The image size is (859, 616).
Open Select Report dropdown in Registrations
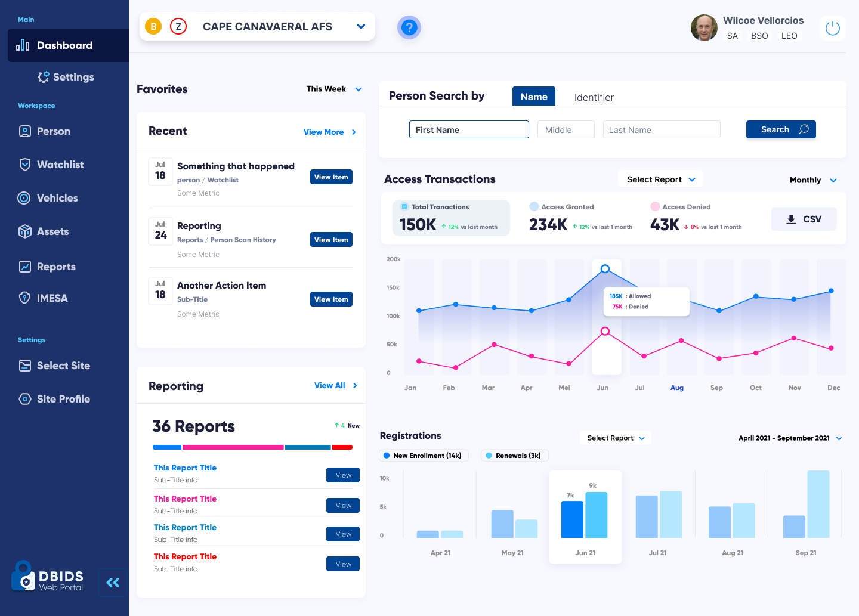(616, 438)
